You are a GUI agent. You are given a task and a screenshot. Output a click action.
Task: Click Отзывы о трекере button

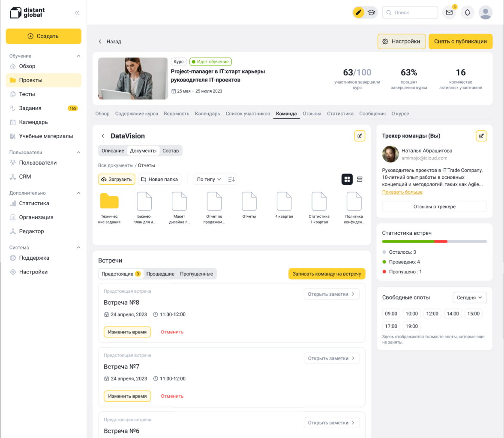pos(434,207)
